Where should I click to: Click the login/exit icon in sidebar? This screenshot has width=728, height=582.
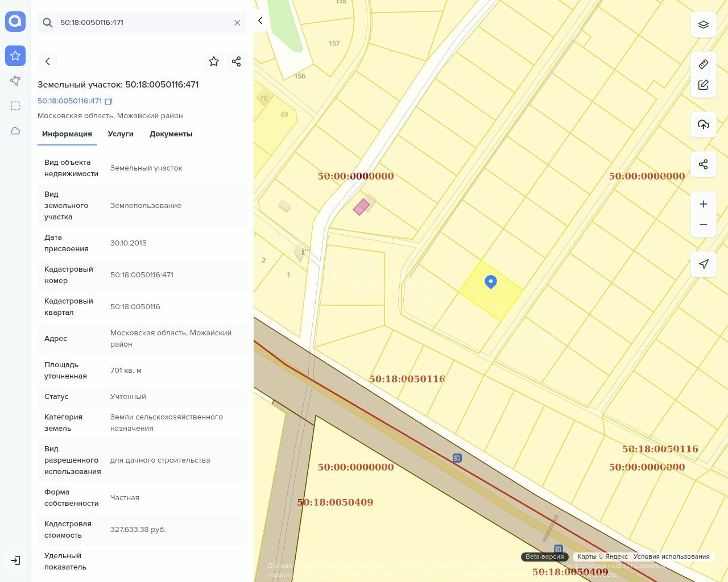[x=15, y=560]
